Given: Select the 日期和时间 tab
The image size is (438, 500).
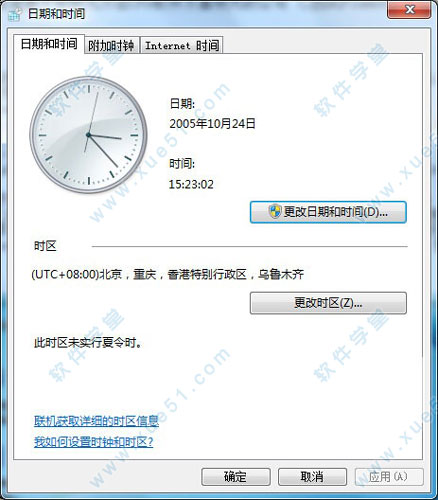Looking at the screenshot, I should (49, 44).
